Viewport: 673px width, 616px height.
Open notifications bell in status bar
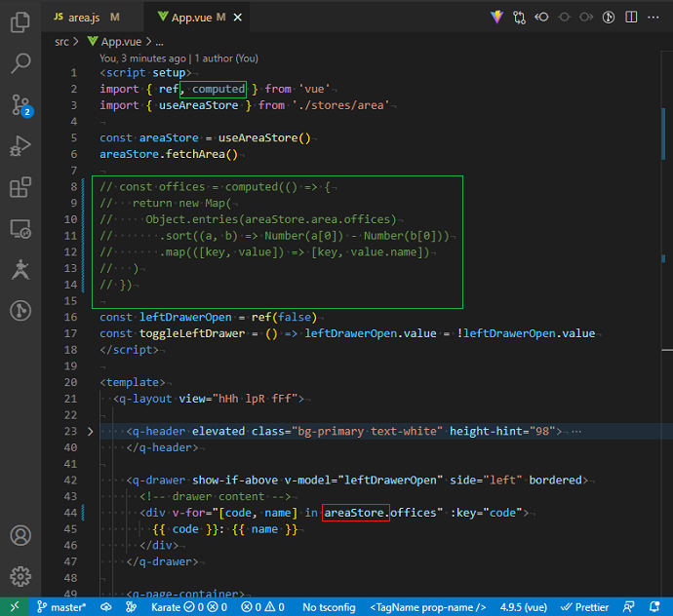coord(654,607)
